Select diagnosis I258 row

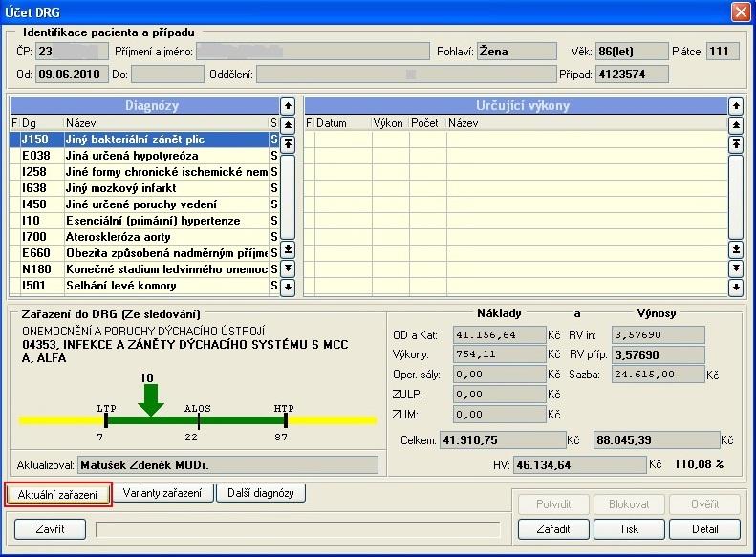click(144, 172)
